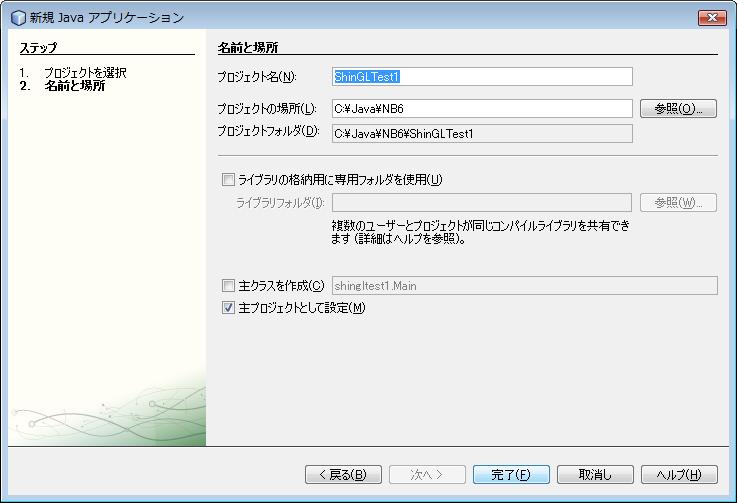The width and height of the screenshot is (737, 503).
Task: Click the greyed-out 次へ button
Action: coord(427,475)
